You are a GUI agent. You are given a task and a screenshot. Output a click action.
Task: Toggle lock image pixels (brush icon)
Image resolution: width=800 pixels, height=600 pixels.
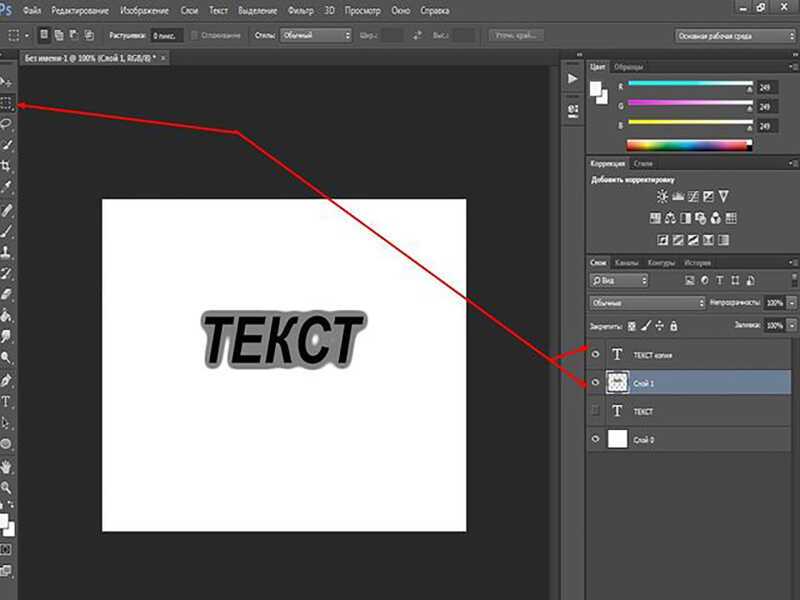point(646,326)
